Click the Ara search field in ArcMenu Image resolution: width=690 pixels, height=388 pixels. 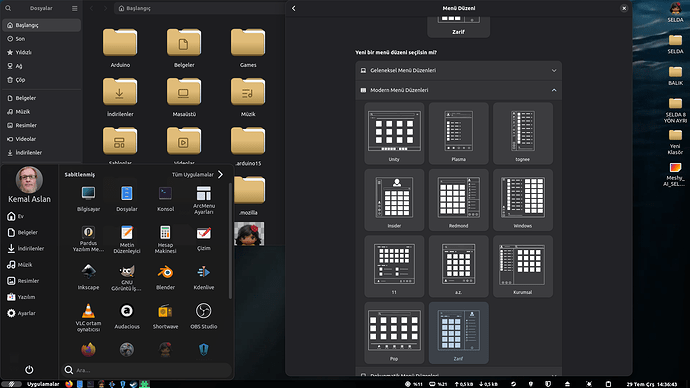pyautogui.click(x=147, y=370)
